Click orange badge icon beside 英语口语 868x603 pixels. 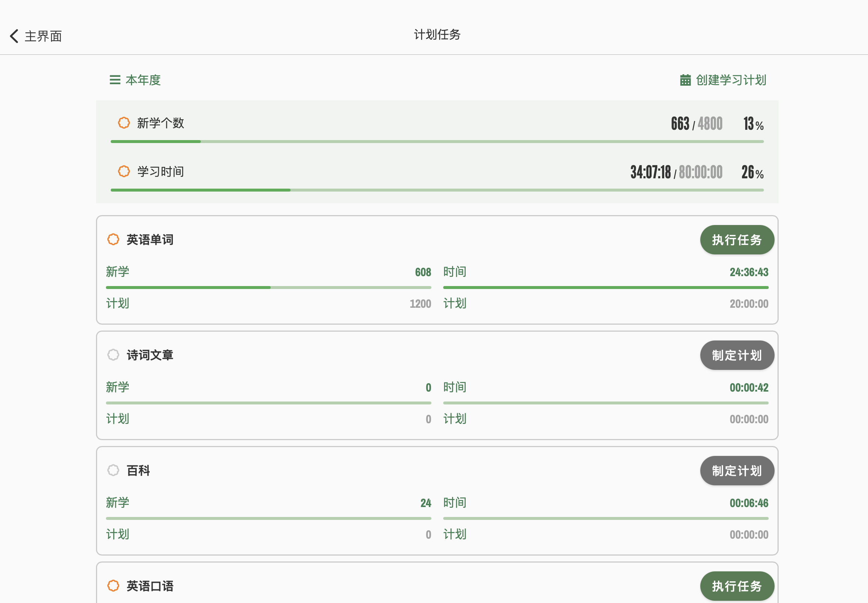[x=113, y=586]
